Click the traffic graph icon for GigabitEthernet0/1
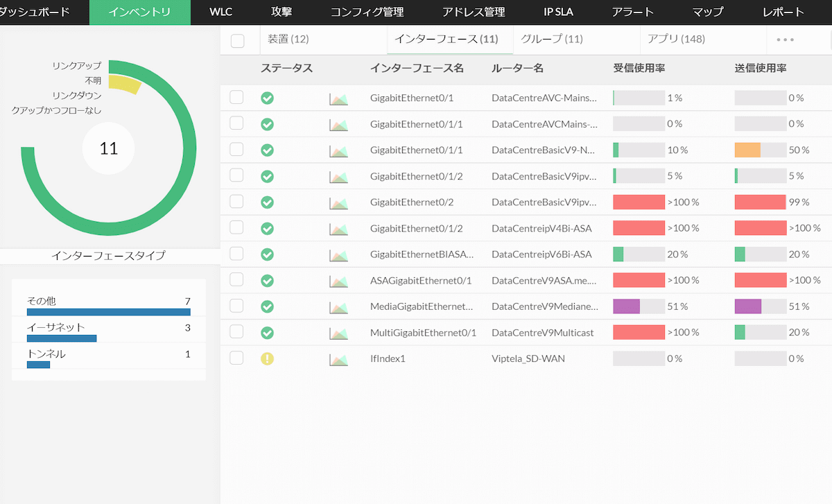Screen dimensions: 832x504 pos(338,98)
